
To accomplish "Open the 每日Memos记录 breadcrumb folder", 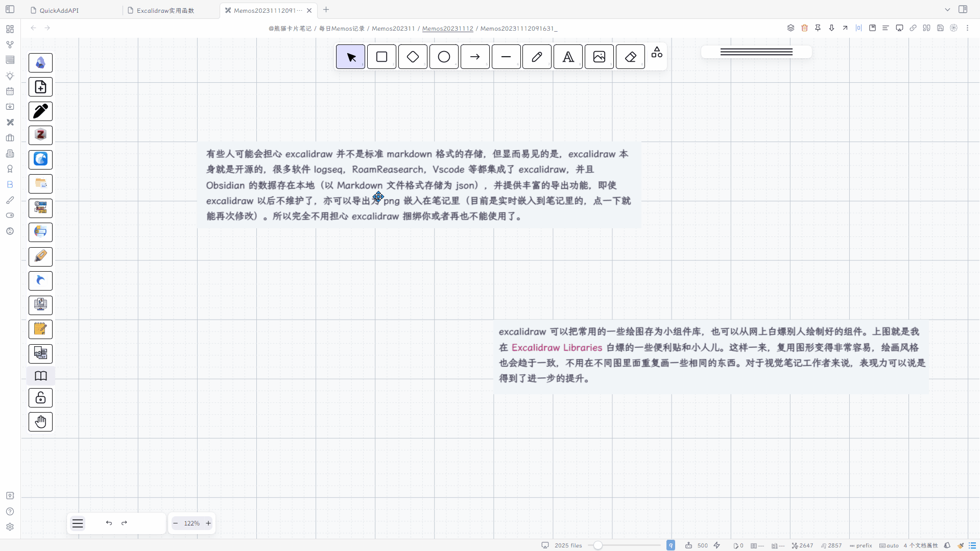I will pos(342,29).
